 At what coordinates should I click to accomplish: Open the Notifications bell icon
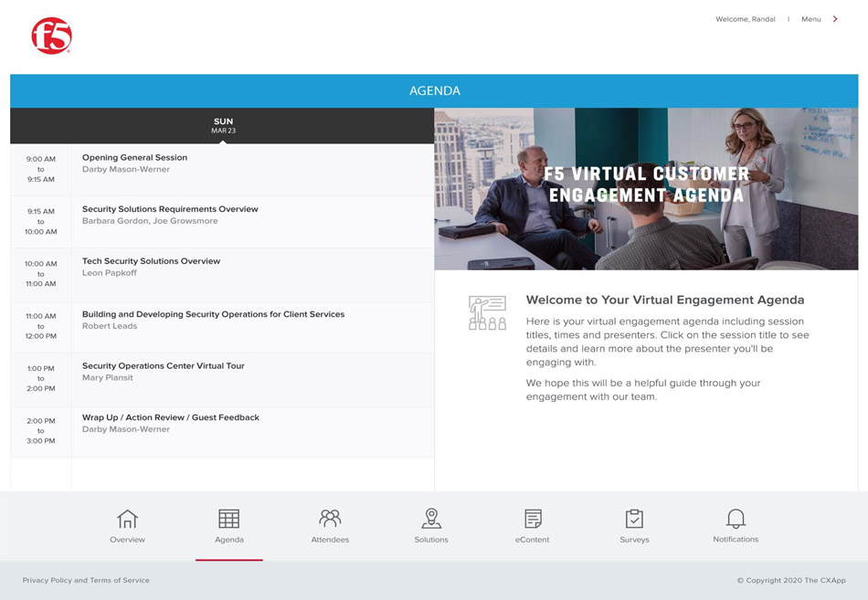point(736,519)
